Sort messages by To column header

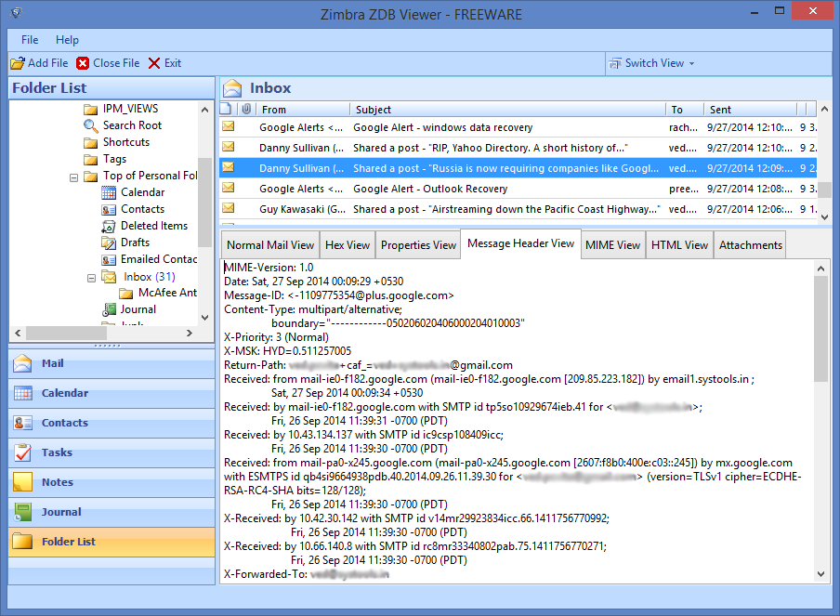tap(685, 110)
